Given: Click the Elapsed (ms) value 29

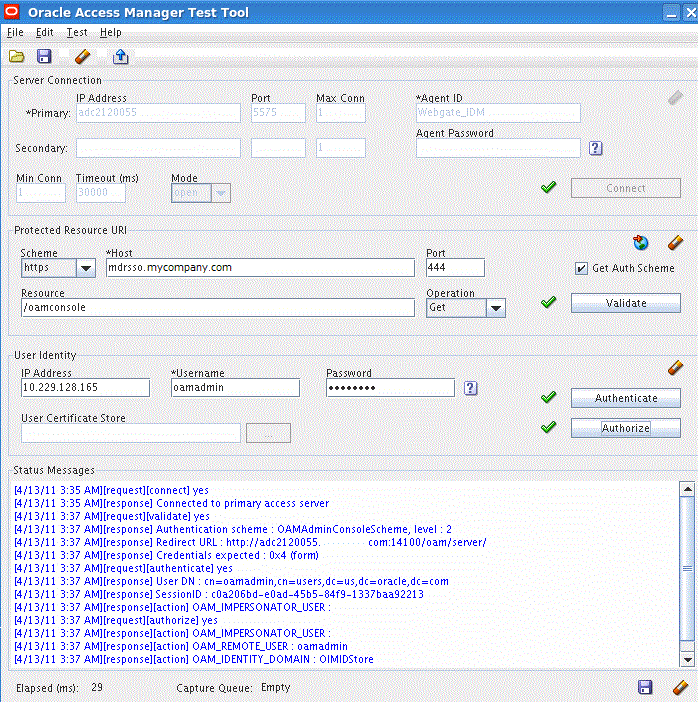Looking at the screenshot, I should [x=97, y=687].
